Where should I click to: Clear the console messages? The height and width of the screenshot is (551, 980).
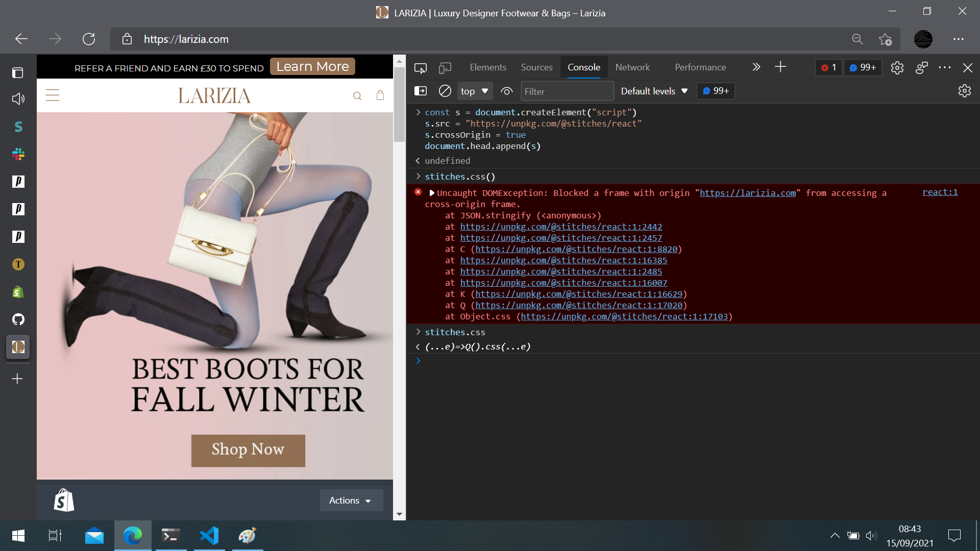pyautogui.click(x=445, y=91)
